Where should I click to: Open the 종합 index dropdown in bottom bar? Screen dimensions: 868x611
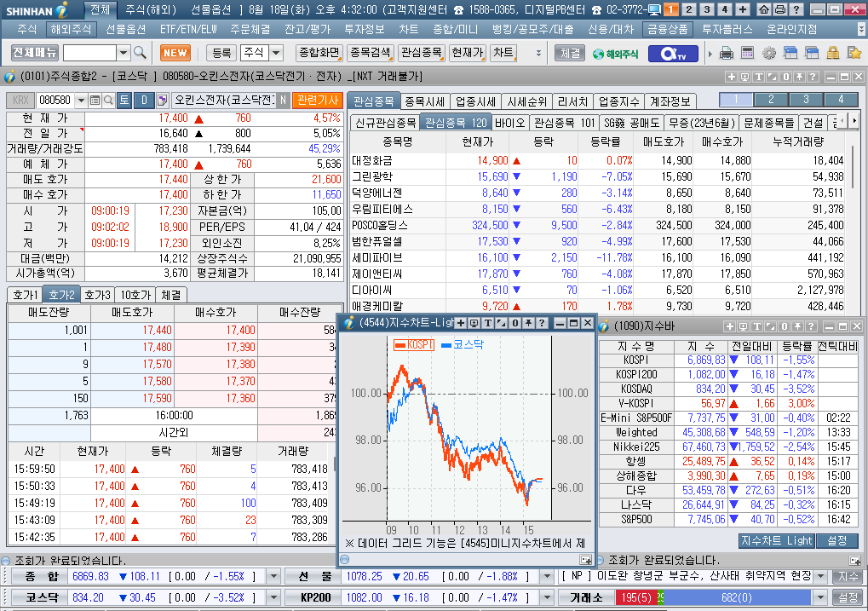(274, 577)
